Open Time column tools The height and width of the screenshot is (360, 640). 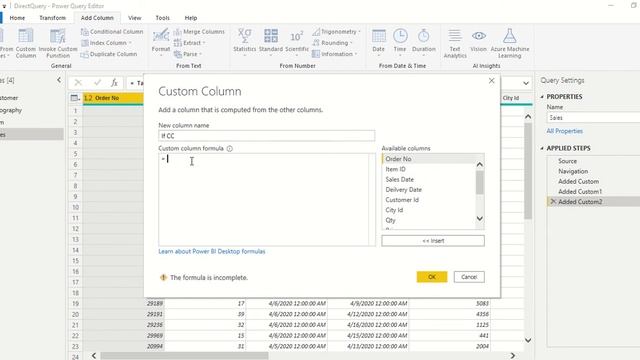(x=400, y=42)
